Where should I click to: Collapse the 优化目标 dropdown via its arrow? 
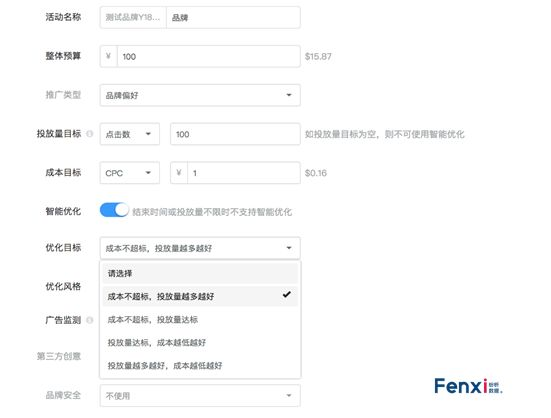pos(289,248)
